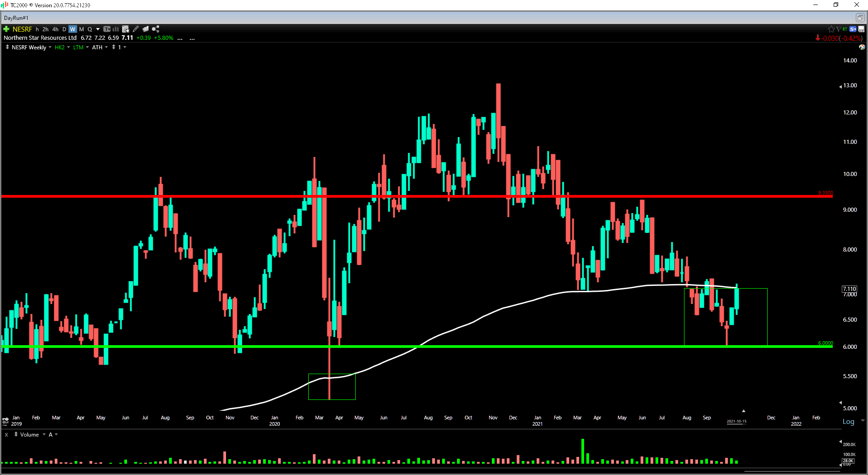The width and height of the screenshot is (868, 475).
Task: Click the add indicator grid icon
Action: click(126, 29)
